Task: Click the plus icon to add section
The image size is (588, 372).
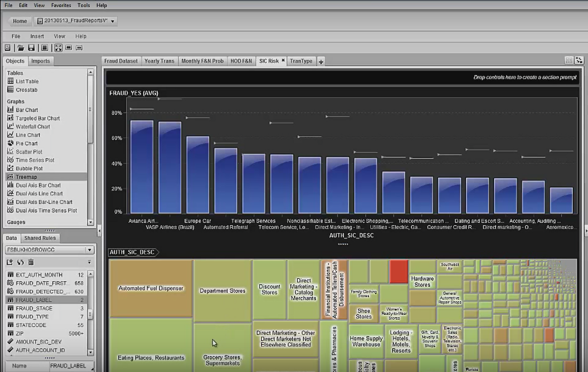Action: click(321, 61)
